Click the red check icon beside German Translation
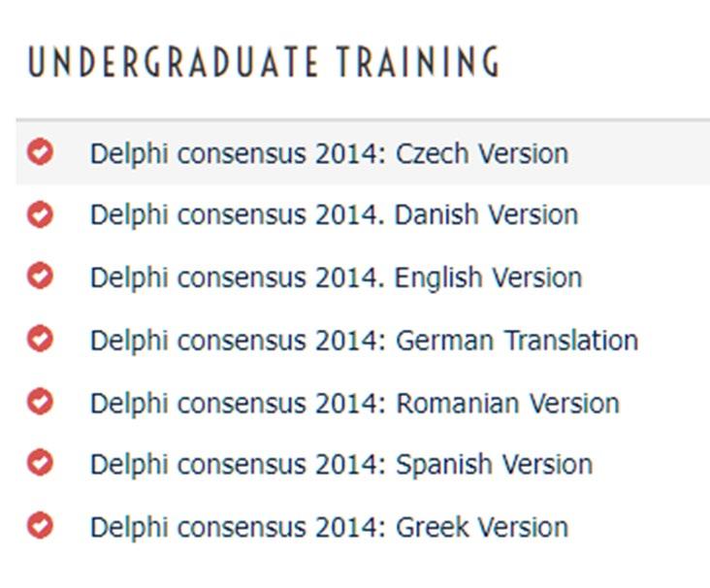This screenshot has height=588, width=710. click(41, 338)
